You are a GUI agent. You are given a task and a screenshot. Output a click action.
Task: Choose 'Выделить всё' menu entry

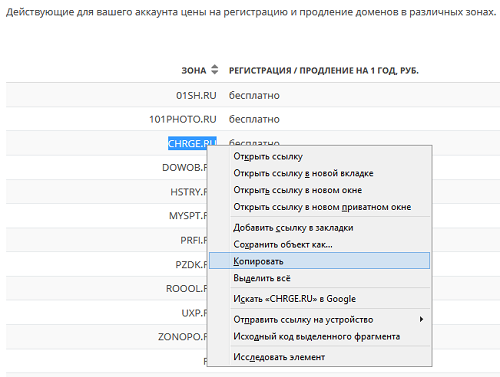[x=319, y=278]
